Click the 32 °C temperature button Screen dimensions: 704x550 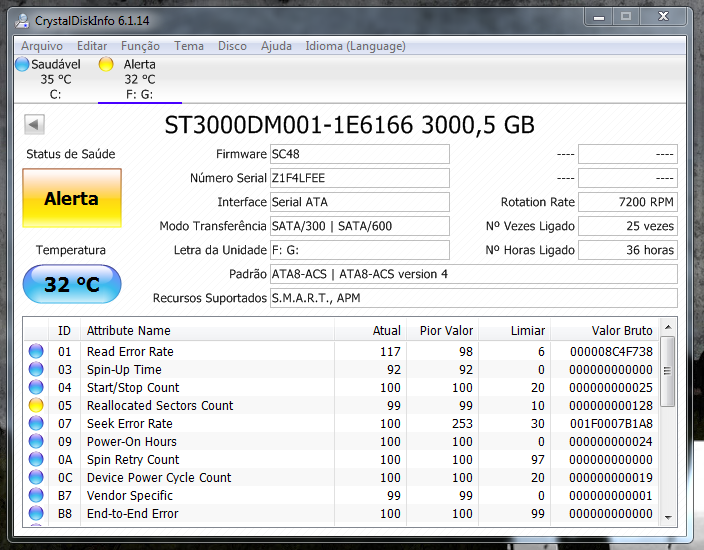[72, 284]
